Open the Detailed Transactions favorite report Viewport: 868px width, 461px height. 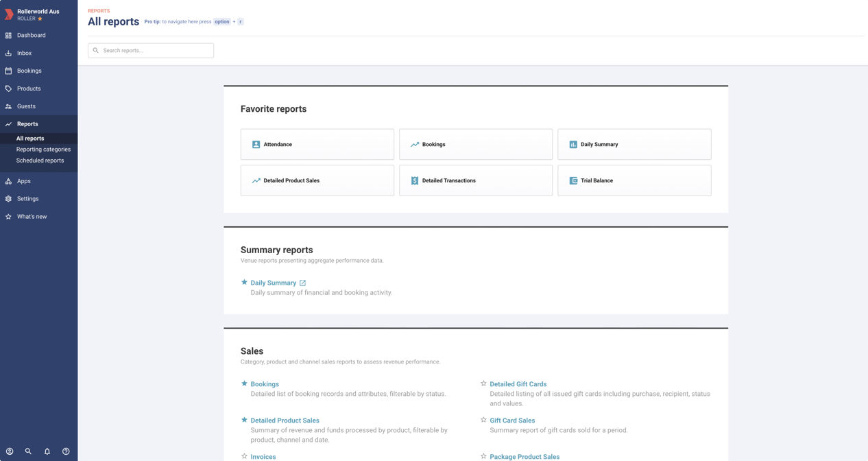click(475, 180)
